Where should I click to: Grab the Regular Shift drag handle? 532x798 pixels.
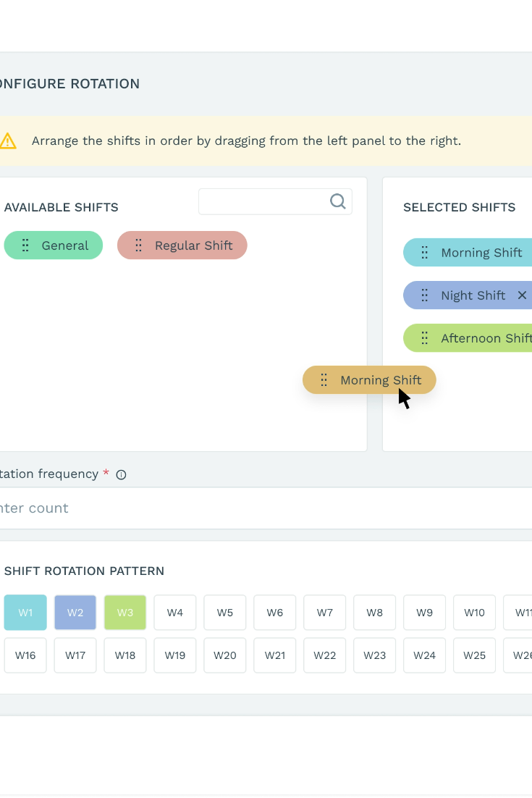coord(138,245)
